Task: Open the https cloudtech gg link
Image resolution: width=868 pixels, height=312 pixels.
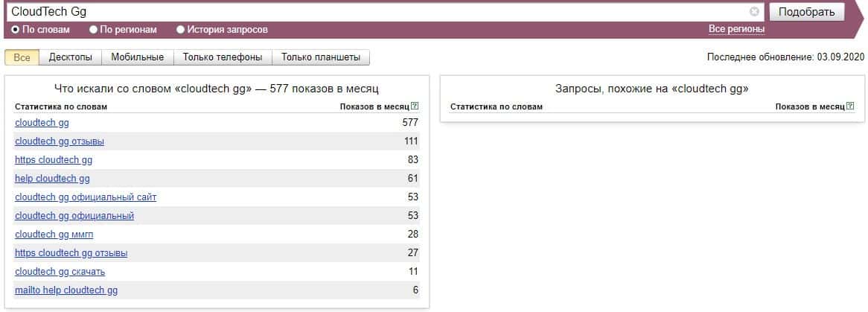Action: click(54, 160)
